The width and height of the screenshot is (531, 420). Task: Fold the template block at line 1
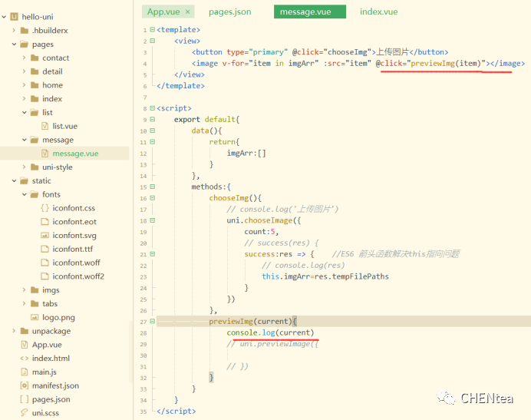pos(152,29)
